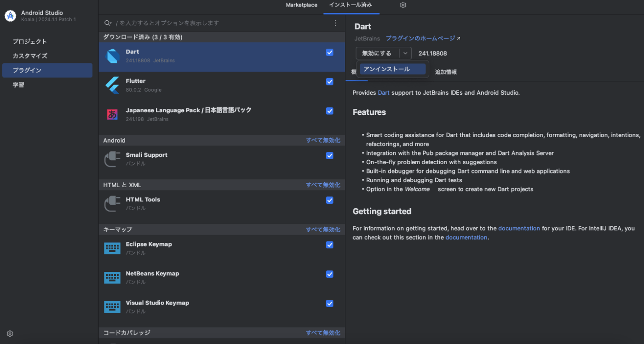Click the Visual Studio Keymap keyboard icon
Viewport: 644px width, 344px height.
point(112,307)
